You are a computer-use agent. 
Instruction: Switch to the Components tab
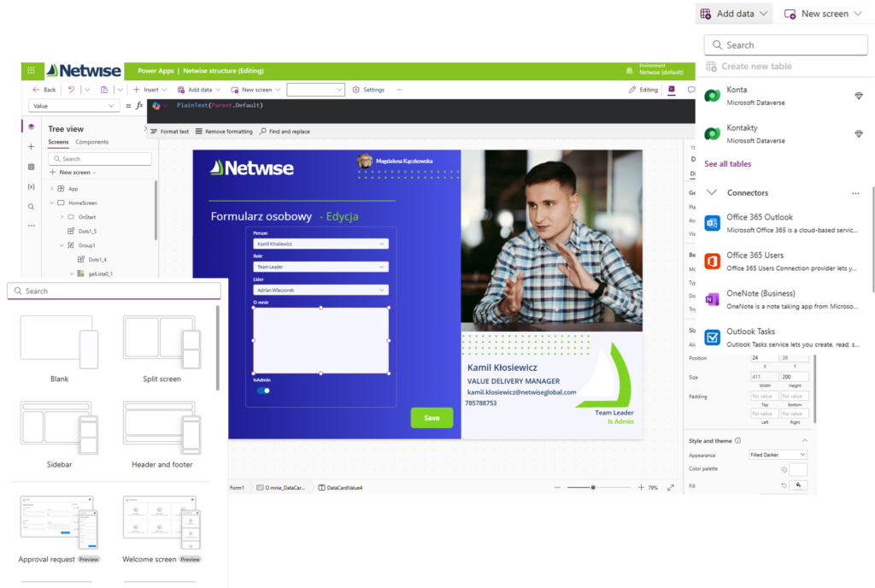(92, 142)
